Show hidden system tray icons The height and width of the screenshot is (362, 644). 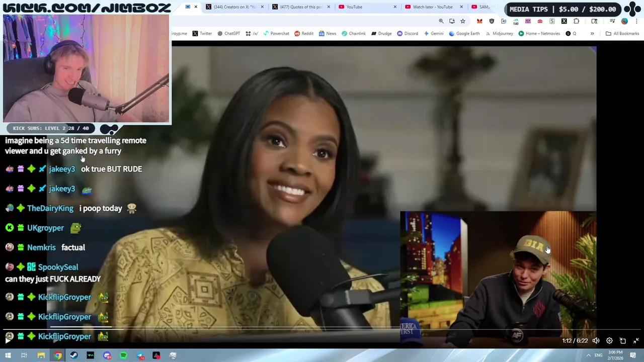[x=588, y=355]
